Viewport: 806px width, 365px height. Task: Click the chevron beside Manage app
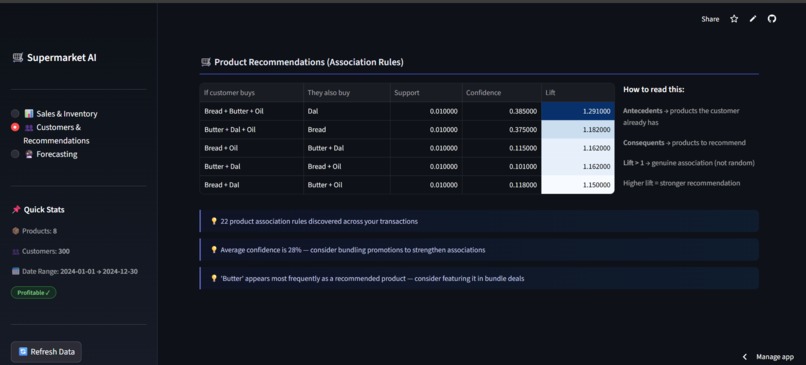[x=745, y=356]
